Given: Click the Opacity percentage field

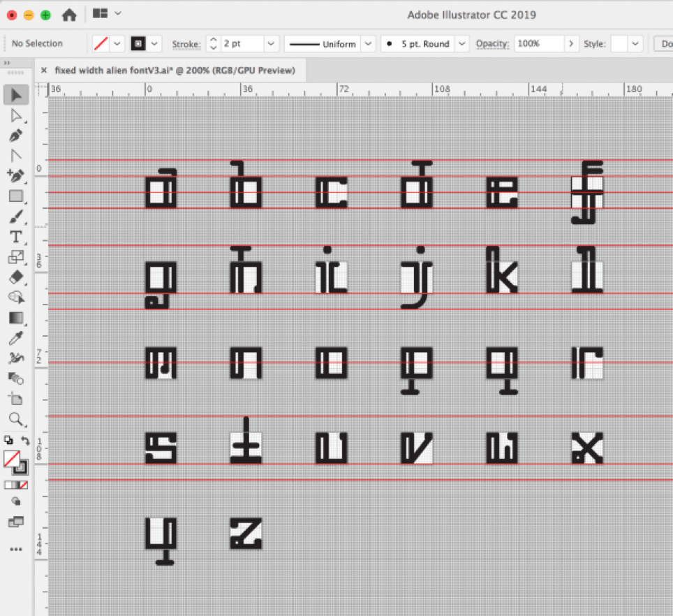Looking at the screenshot, I should click(x=538, y=43).
